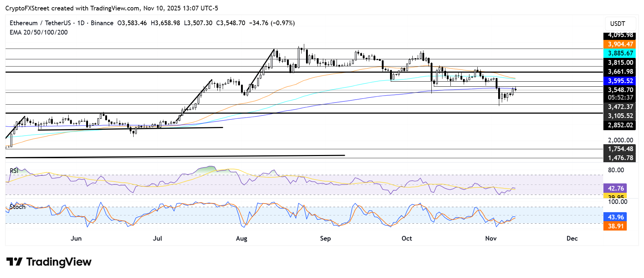644x278 pixels.
Task: Click the EMA 20/50/100/200 indicator legend
Action: [x=38, y=32]
